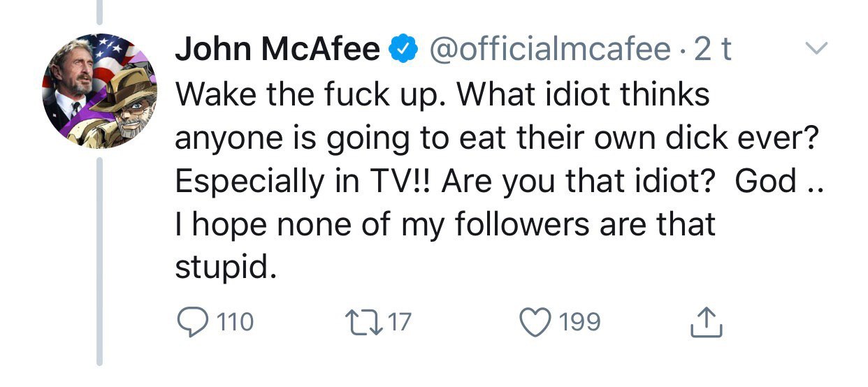868x387 pixels.
Task: Click the tweet line starting "anyone is going"
Action: point(496,138)
